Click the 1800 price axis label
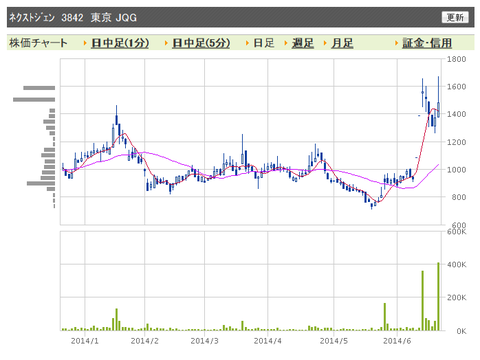 click(456, 59)
